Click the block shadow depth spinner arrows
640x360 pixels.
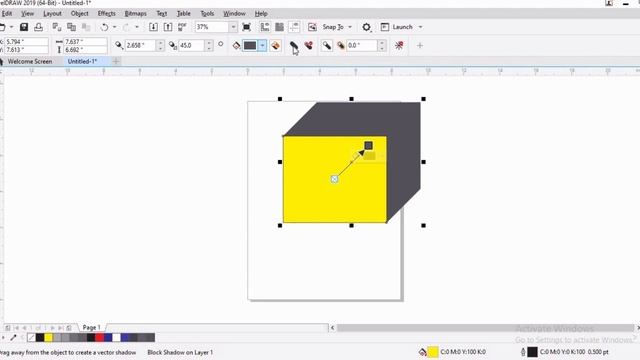click(x=160, y=45)
